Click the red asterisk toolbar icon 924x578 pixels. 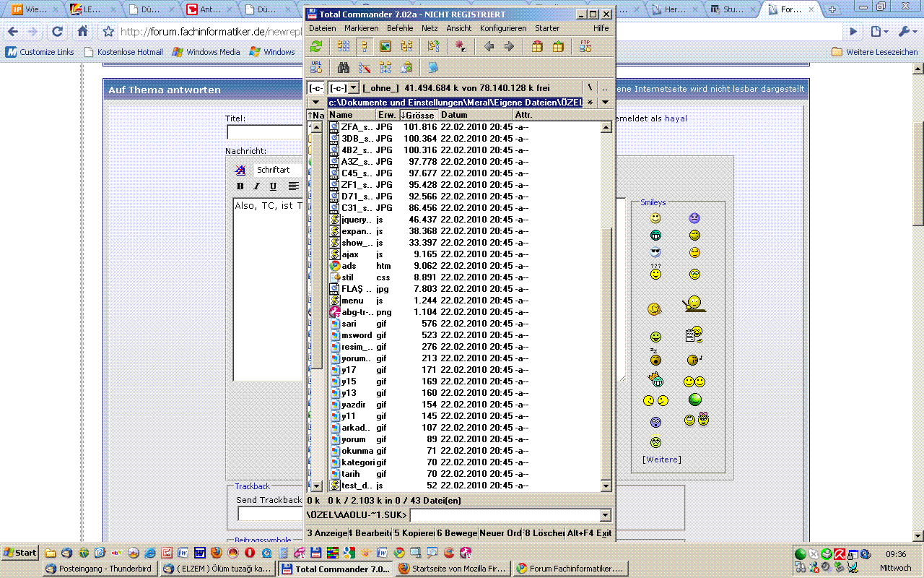point(460,46)
